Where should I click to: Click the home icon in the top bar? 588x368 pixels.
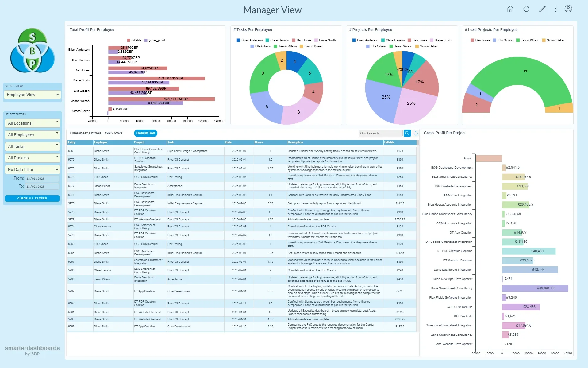[510, 9]
